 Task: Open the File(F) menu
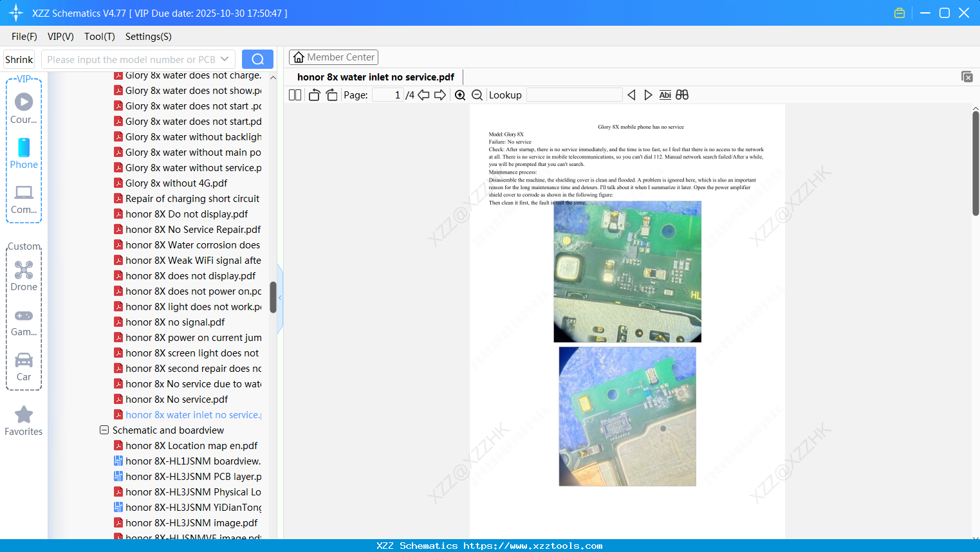coord(24,37)
